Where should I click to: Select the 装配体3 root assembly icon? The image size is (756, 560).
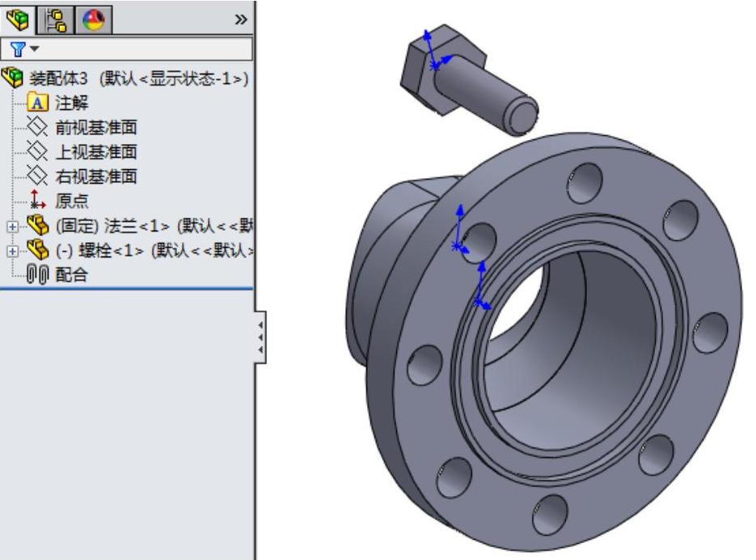click(x=13, y=77)
